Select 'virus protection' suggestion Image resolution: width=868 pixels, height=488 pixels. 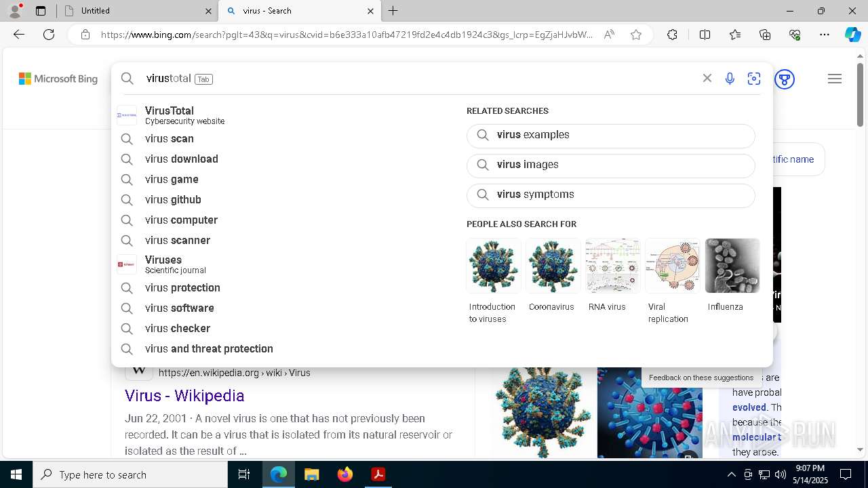coord(281,287)
